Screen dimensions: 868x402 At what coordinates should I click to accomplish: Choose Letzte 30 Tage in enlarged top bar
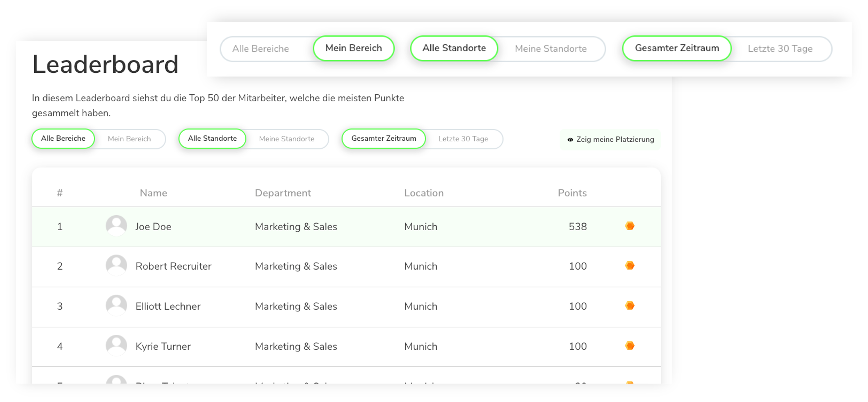point(780,49)
